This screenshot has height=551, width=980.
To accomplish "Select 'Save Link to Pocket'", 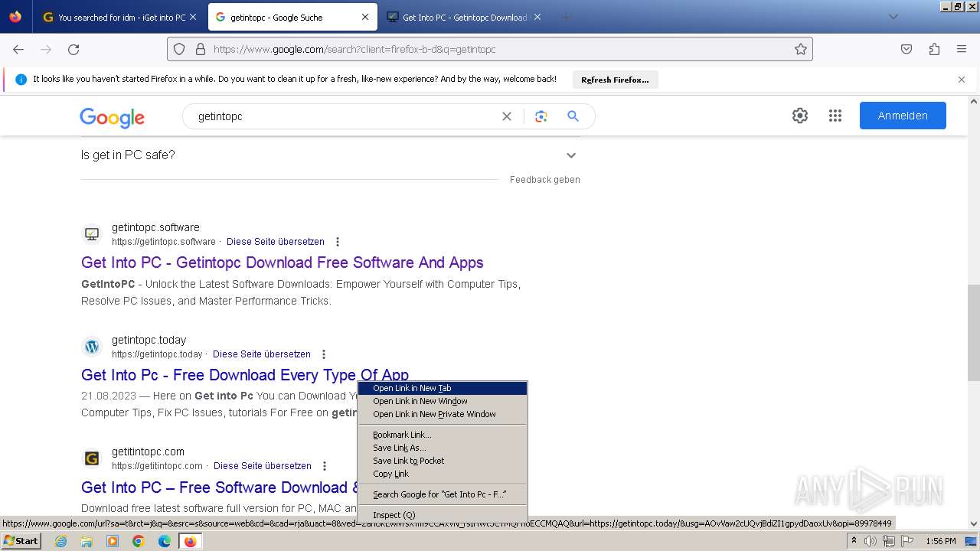I will tap(443, 461).
